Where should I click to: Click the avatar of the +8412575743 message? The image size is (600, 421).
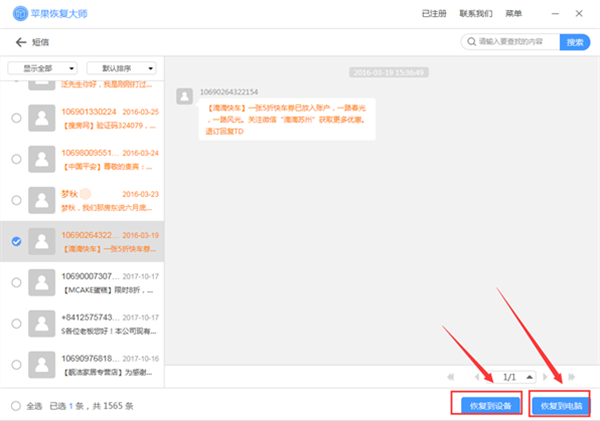tap(42, 323)
